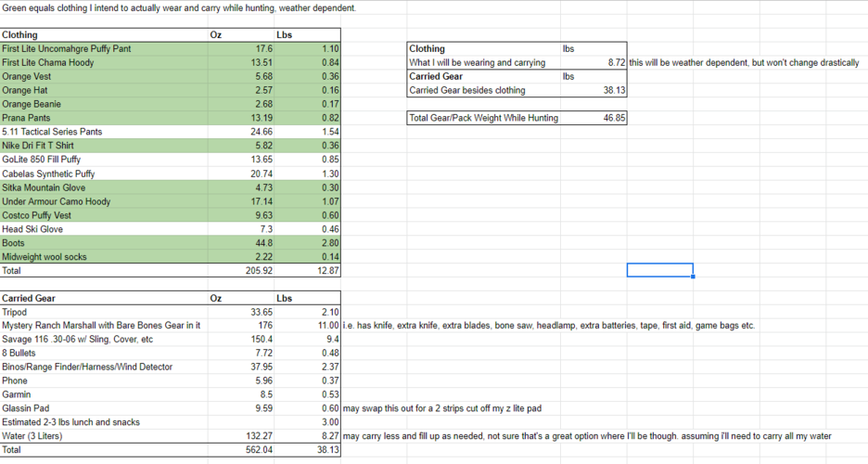Screen dimensions: 868x464
Task: Click the 'Costco Puffy Vest' cell
Action: tap(104, 215)
